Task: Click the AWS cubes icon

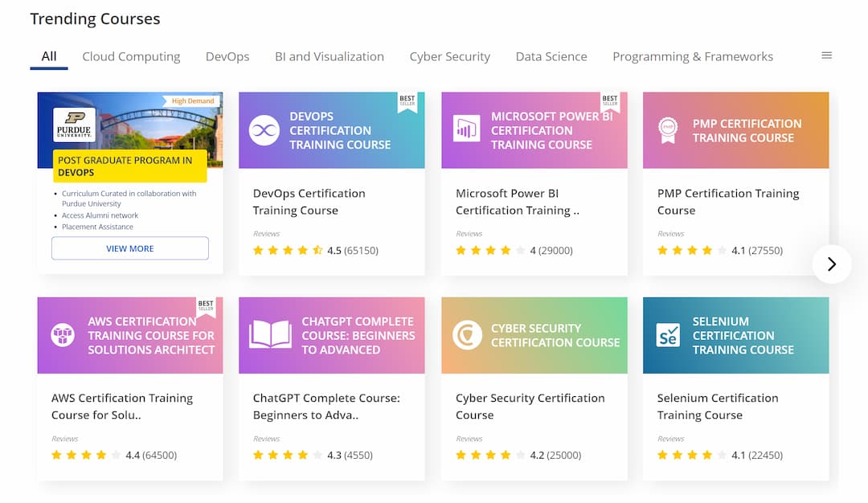Action: click(x=63, y=335)
